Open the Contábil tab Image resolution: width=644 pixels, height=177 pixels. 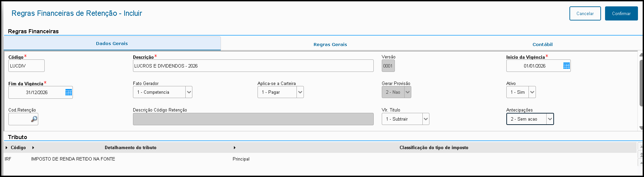coord(542,44)
